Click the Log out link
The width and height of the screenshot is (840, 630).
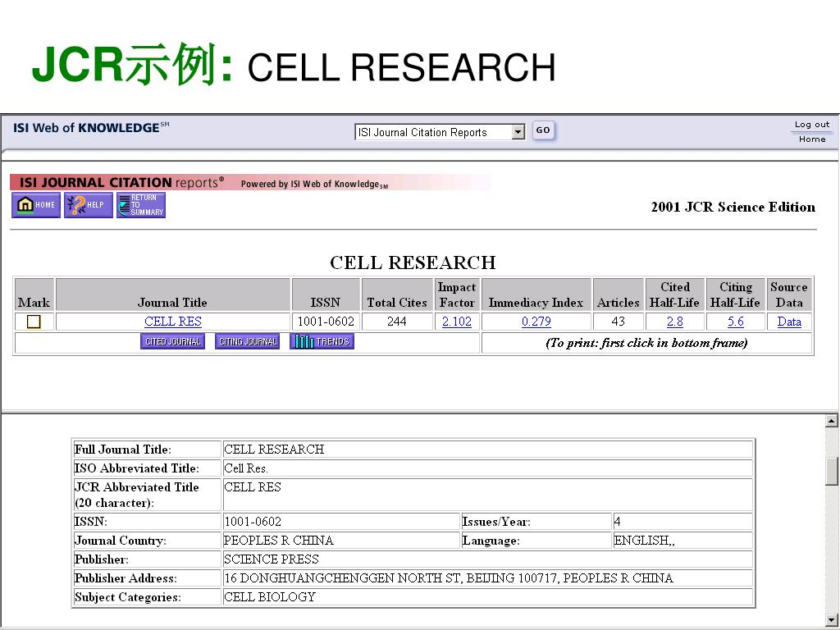click(x=811, y=125)
